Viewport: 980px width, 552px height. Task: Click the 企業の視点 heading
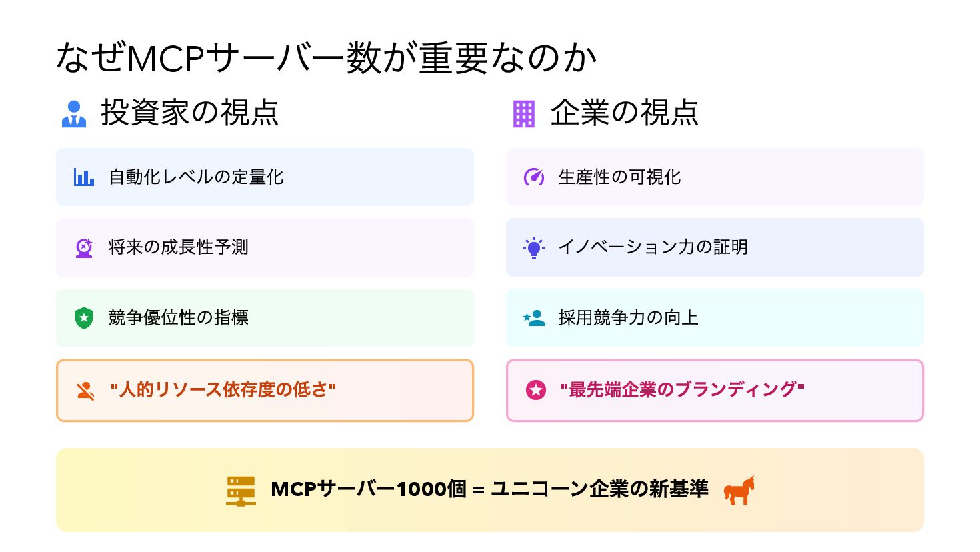tap(625, 113)
